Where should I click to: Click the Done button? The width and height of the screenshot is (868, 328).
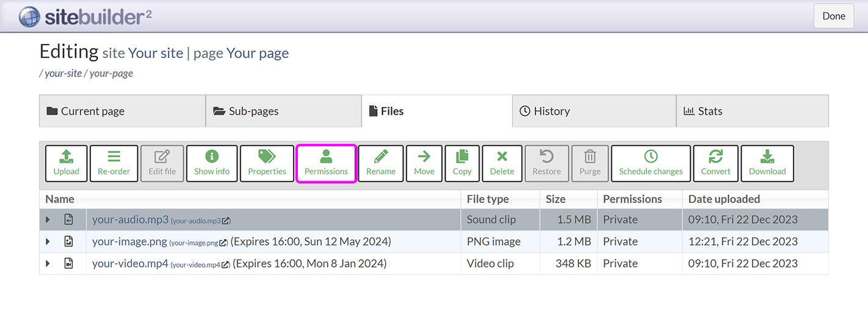(833, 16)
